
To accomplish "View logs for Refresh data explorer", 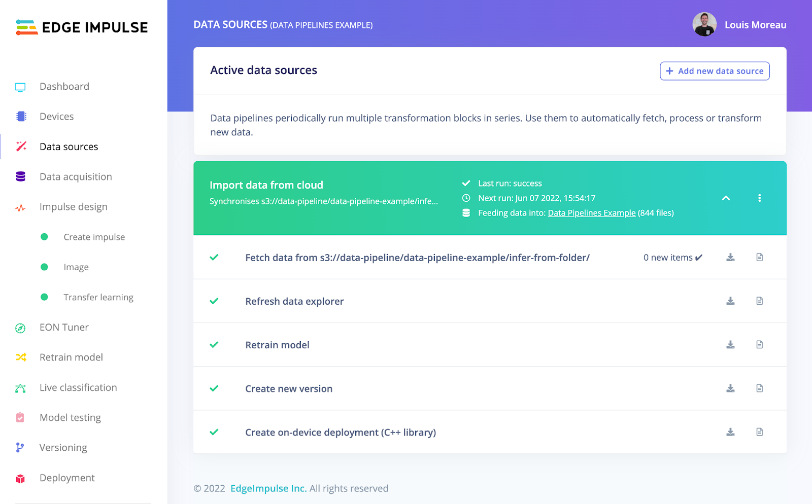I will point(760,301).
